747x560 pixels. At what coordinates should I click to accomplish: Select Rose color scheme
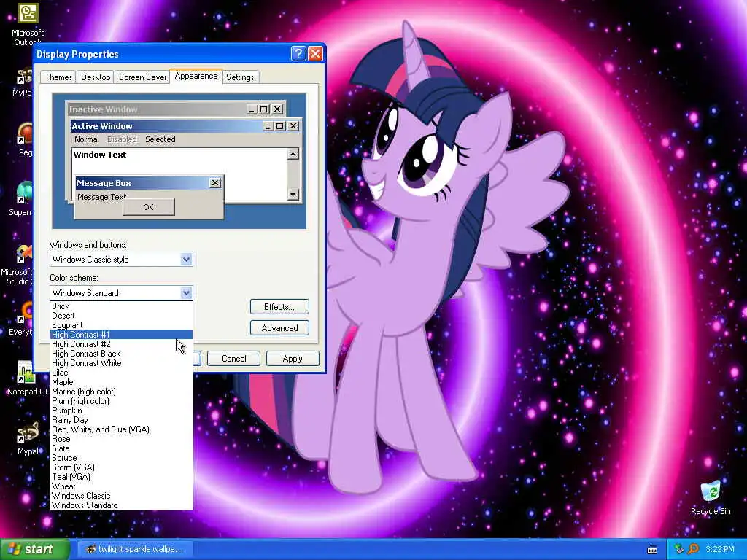point(122,439)
